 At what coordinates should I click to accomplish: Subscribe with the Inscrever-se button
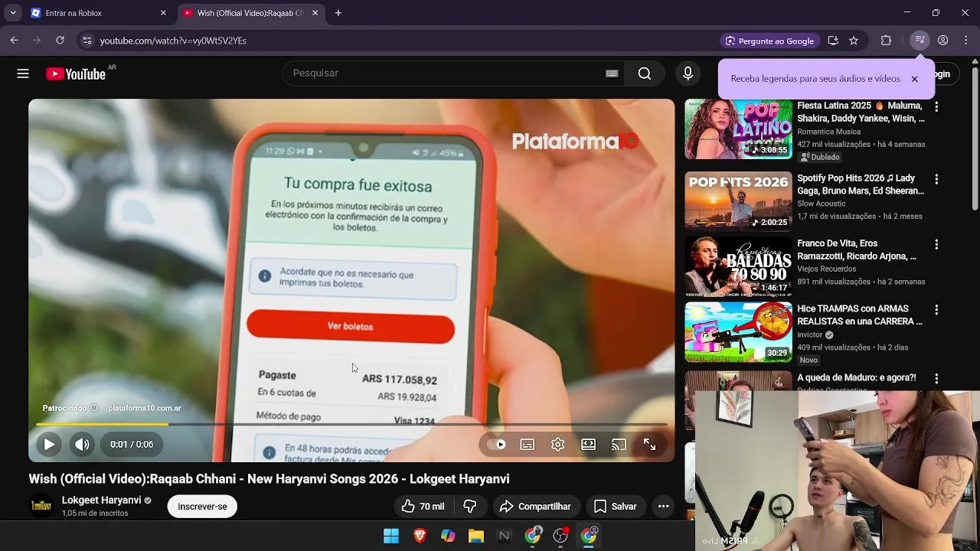pos(202,507)
